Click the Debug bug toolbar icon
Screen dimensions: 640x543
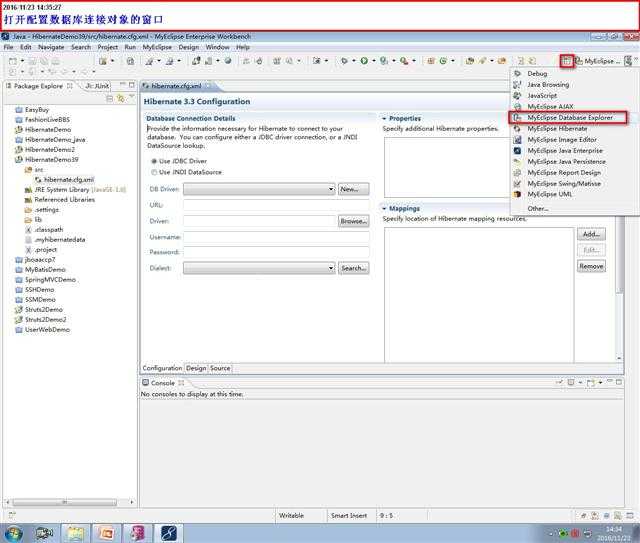click(344, 61)
